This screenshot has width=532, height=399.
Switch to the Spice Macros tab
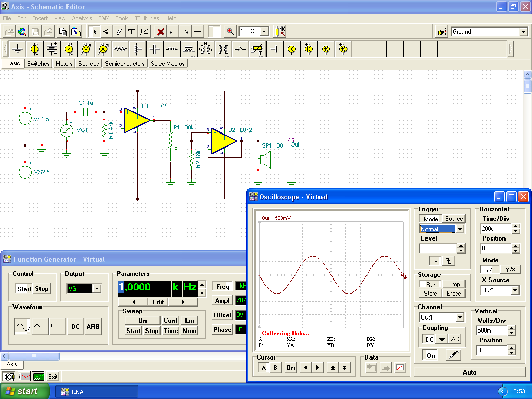click(x=168, y=64)
